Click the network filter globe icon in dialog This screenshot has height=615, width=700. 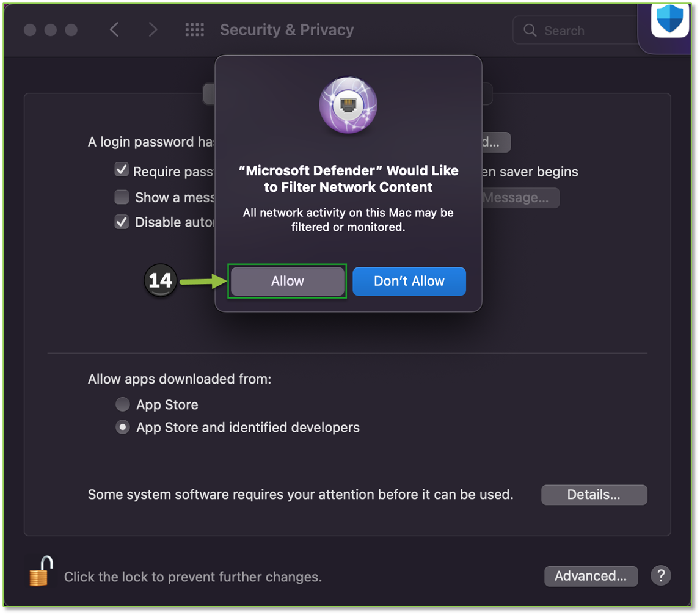tap(348, 104)
